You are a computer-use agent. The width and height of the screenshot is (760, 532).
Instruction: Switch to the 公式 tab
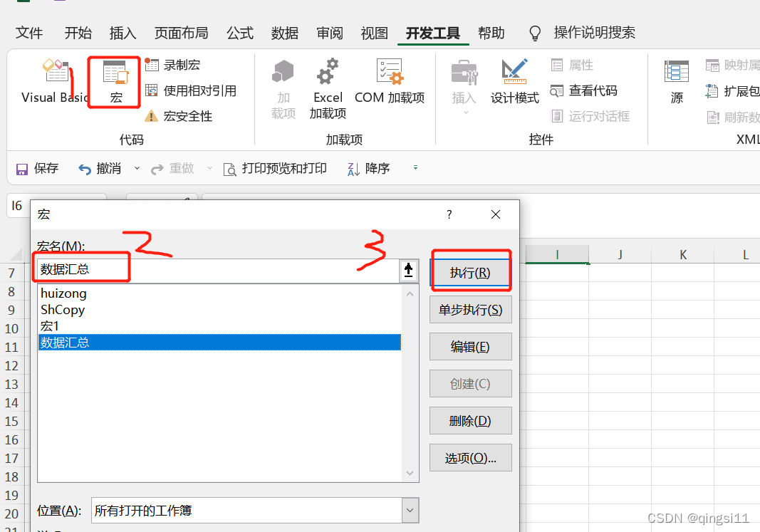click(240, 33)
